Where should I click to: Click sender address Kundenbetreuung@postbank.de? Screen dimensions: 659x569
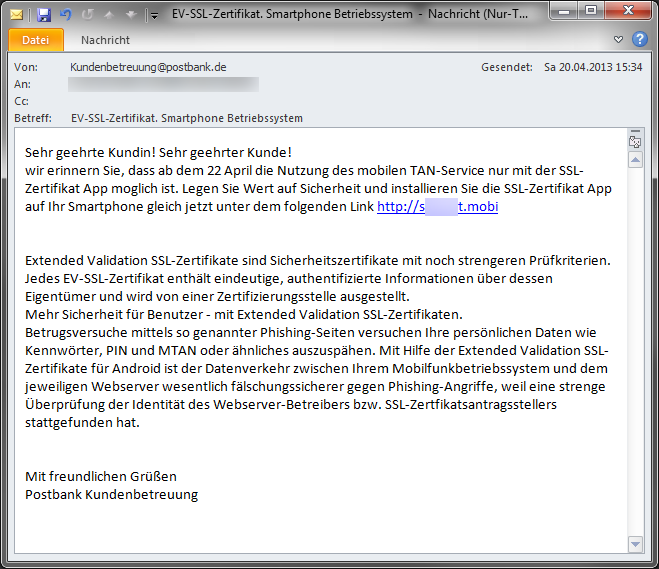(148, 67)
